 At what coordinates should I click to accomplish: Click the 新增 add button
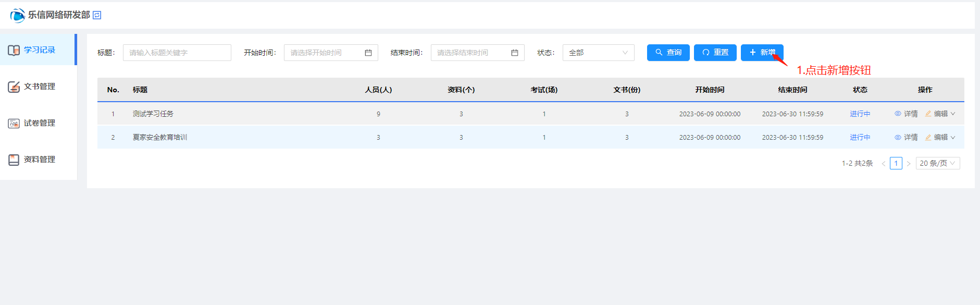coord(762,53)
